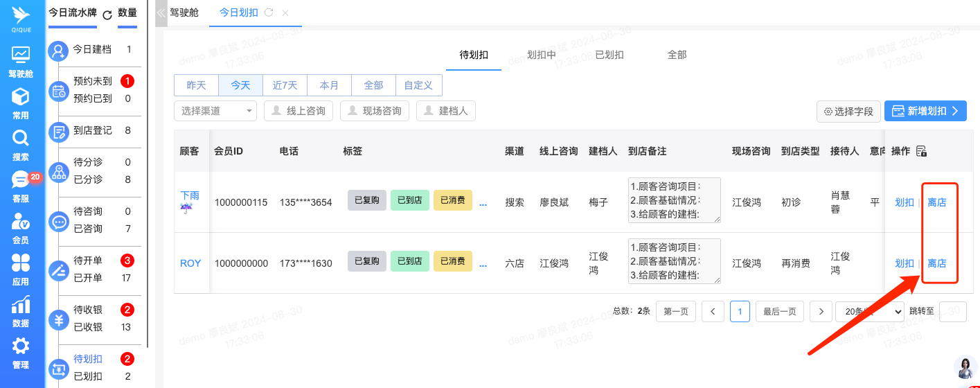Open the 数据 chart sidebar icon
The height and width of the screenshot is (388, 980).
click(21, 306)
